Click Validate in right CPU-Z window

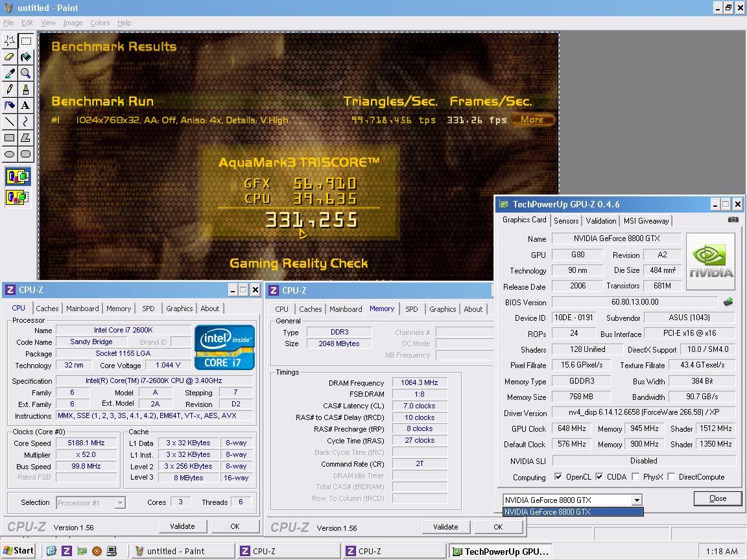tap(445, 527)
